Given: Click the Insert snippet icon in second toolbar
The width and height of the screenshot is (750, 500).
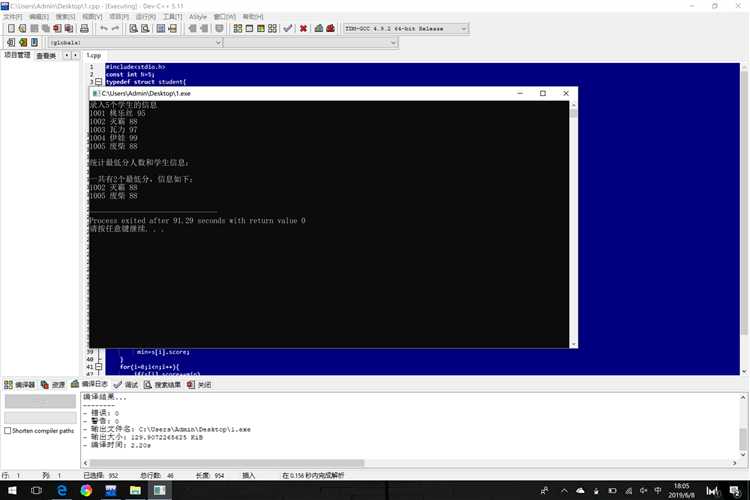Looking at the screenshot, I should pos(11,43).
